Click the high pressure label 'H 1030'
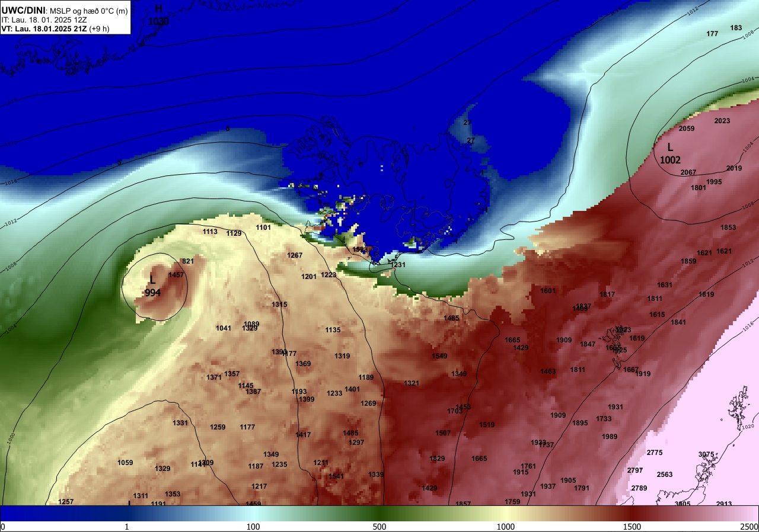This screenshot has height=532, width=759. 159,15
